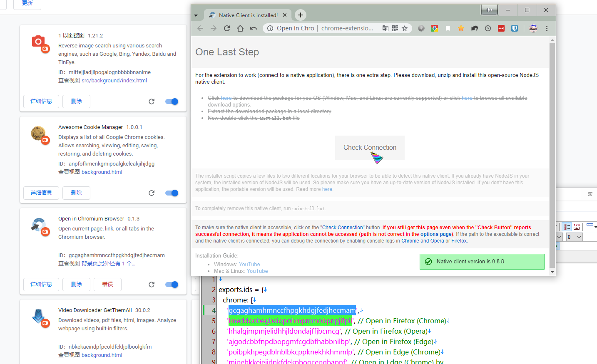This screenshot has width=597, height=364.
Task: Click the Read more here link
Action: point(327,189)
